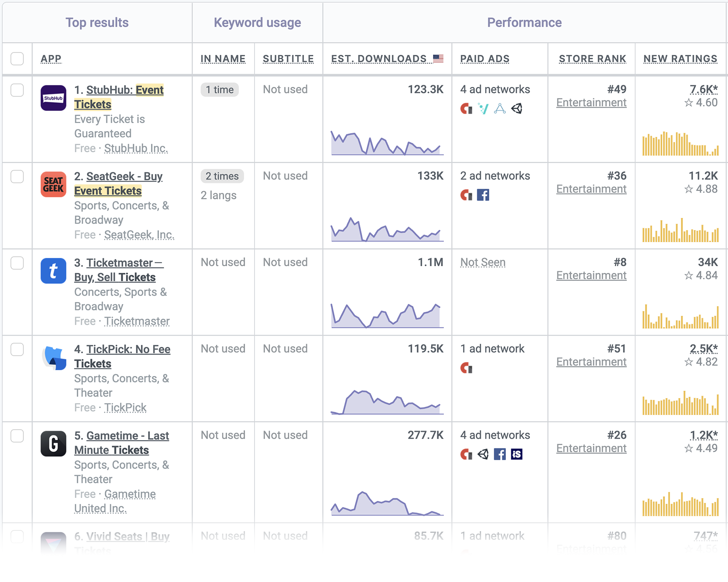This screenshot has width=728, height=582.
Task: Click the SeatGeek app icon
Action: click(53, 184)
